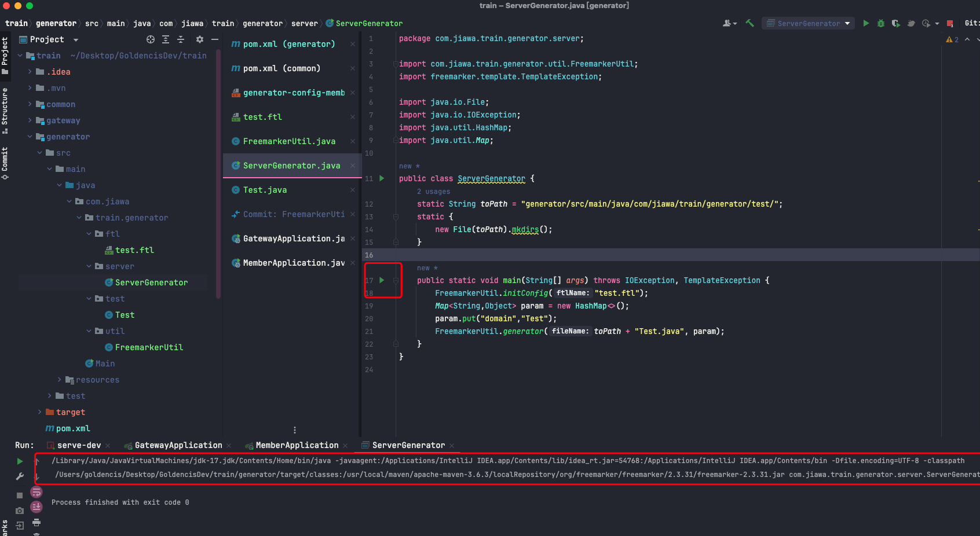Screen dimensions: 980x536
Task: Select test.ftl file in the project tree
Action: coord(129,250)
